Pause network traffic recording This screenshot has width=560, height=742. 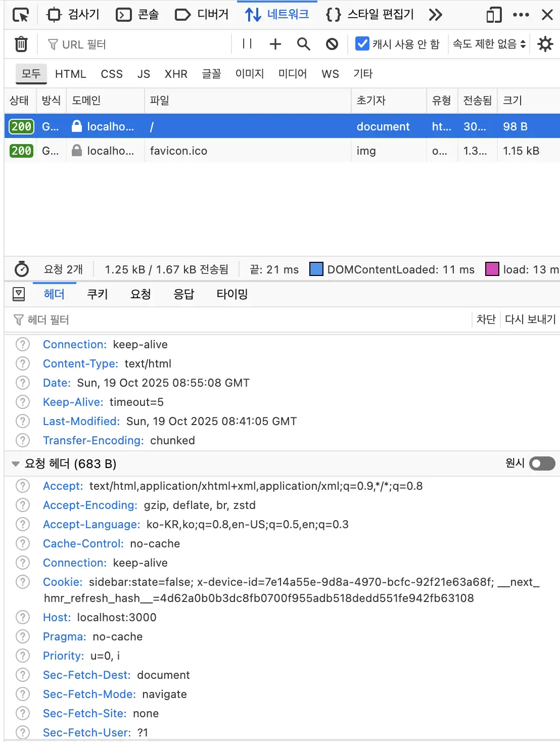247,44
